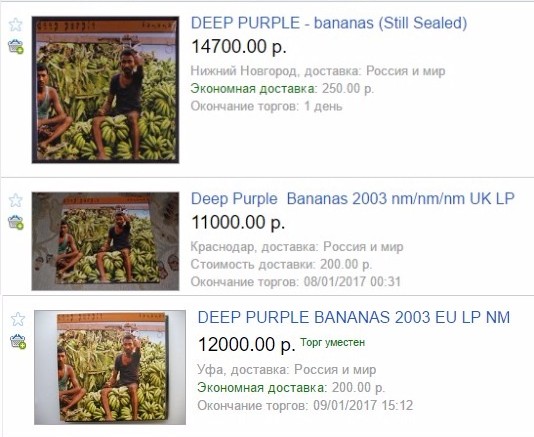Add the 11000.00 listing to the basket
Screen dimensions: 534x437
pyautogui.click(x=16, y=222)
